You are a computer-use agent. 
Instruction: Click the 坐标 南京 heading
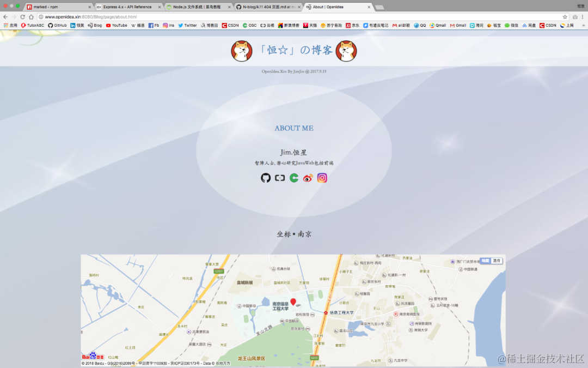pos(294,234)
